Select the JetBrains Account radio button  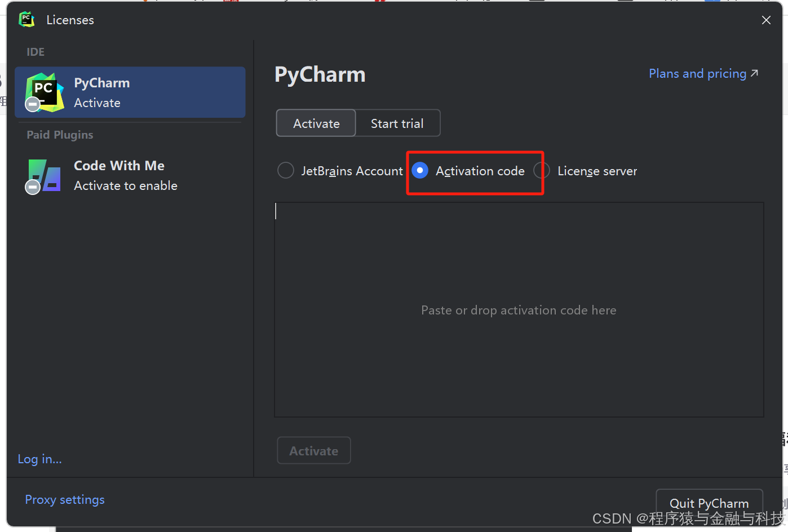(286, 170)
